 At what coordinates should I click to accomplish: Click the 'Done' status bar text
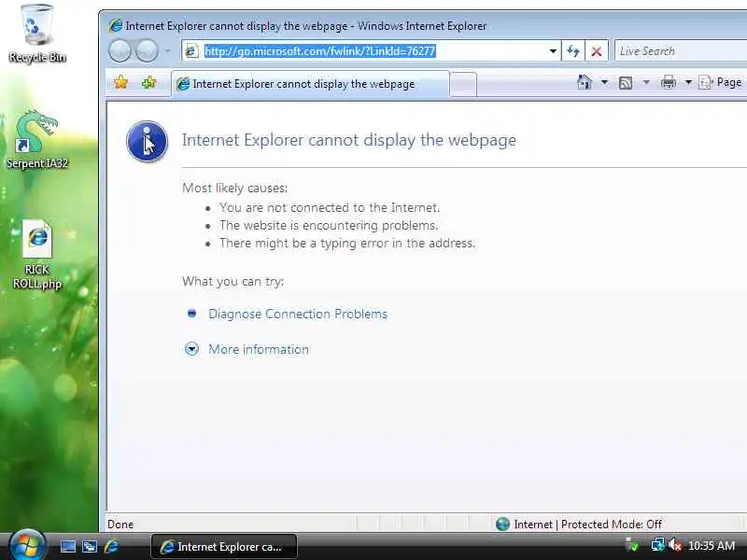click(x=120, y=525)
